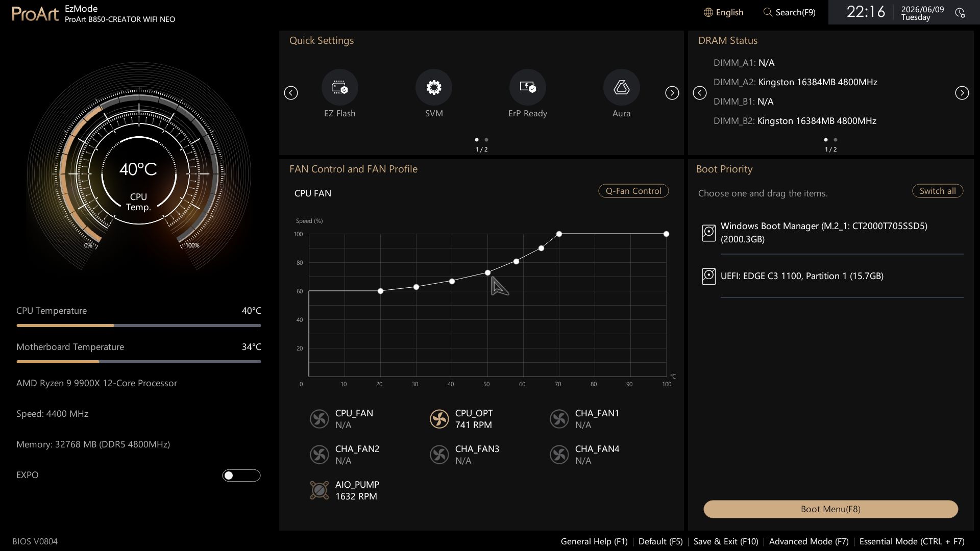Open Boot Menu(F8)
This screenshot has height=551, width=980.
pyautogui.click(x=830, y=509)
